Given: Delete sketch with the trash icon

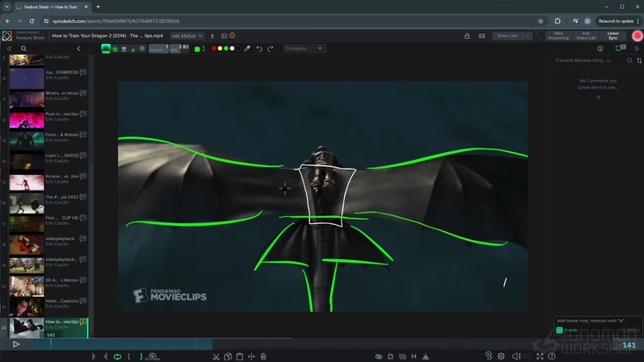Looking at the screenshot, I should (x=263, y=357).
